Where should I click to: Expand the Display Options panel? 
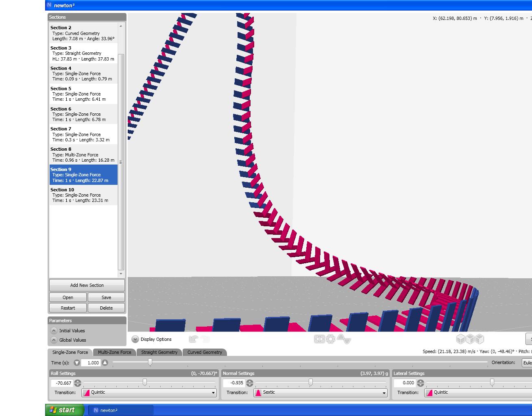(135, 339)
